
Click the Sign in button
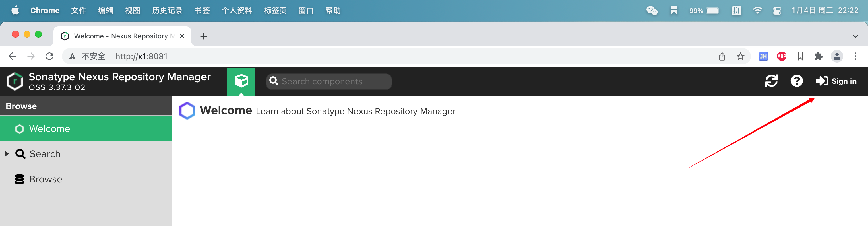click(836, 81)
